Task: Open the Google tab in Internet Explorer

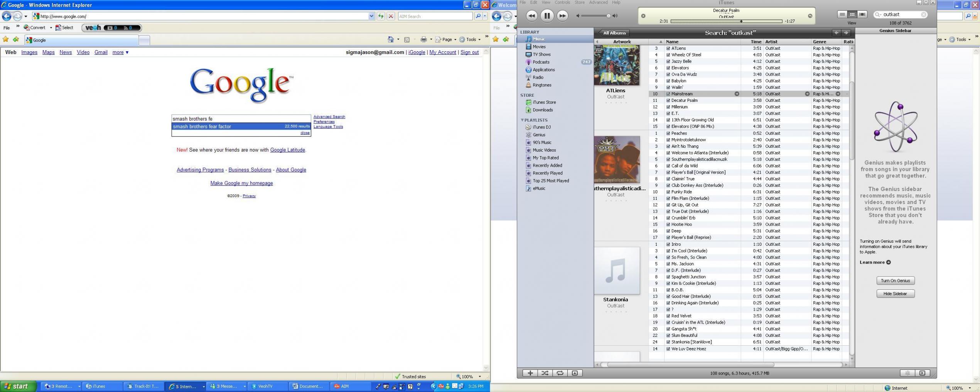Action: pos(82,40)
